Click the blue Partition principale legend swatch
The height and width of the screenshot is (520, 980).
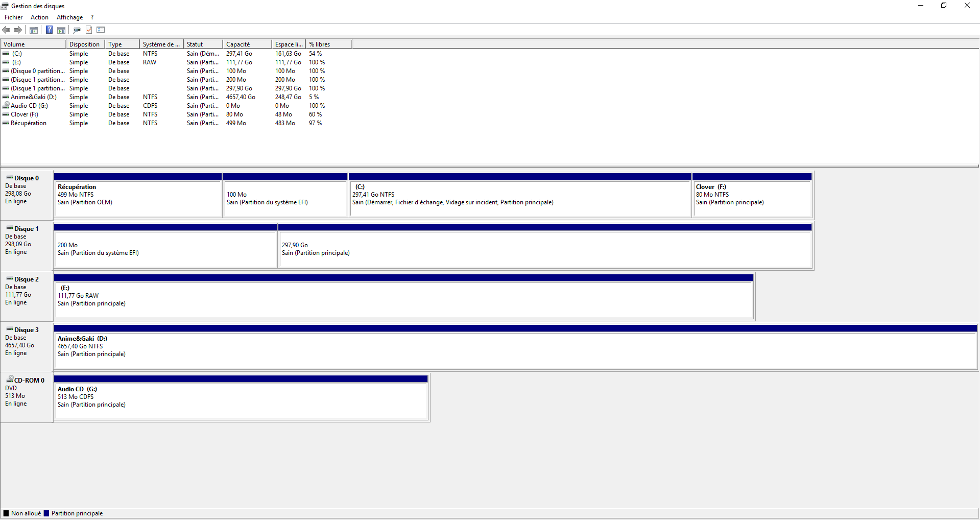46,513
